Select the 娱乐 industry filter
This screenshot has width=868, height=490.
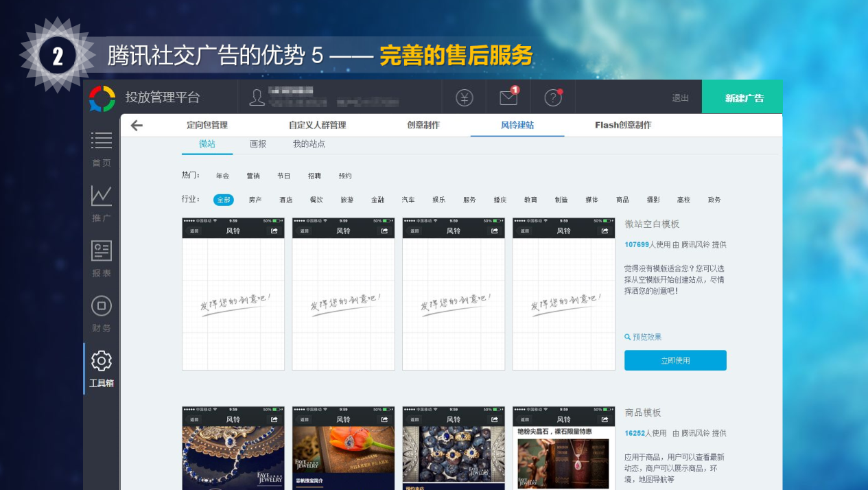click(x=438, y=200)
